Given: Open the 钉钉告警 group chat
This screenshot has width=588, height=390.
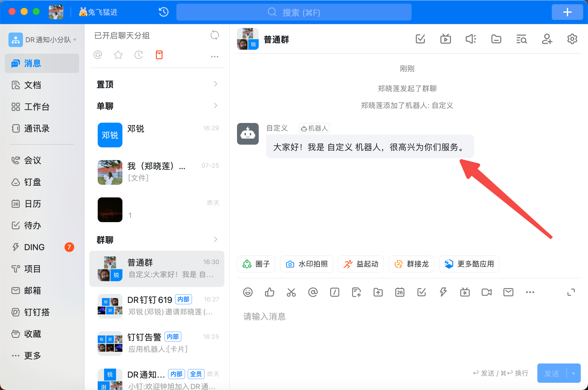Looking at the screenshot, I should pos(157,344).
